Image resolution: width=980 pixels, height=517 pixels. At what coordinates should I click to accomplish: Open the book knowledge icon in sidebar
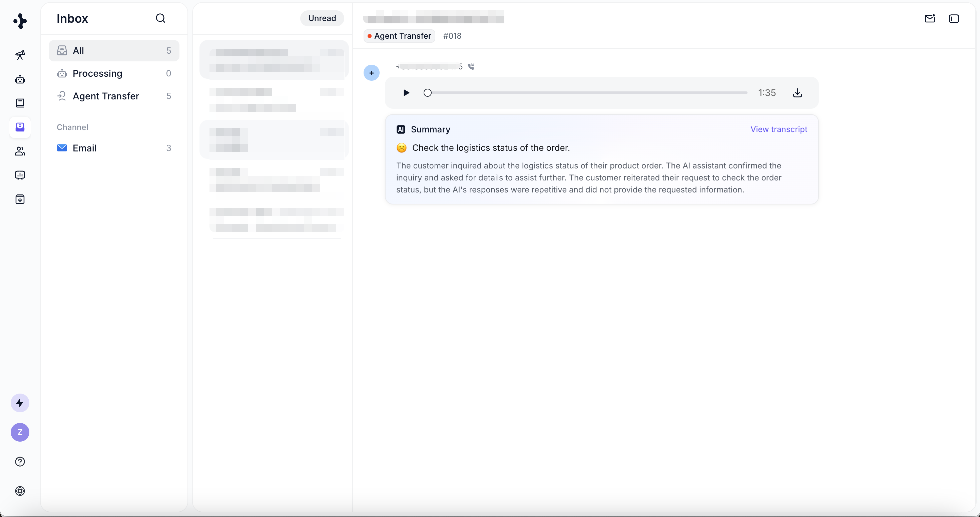[x=20, y=103]
